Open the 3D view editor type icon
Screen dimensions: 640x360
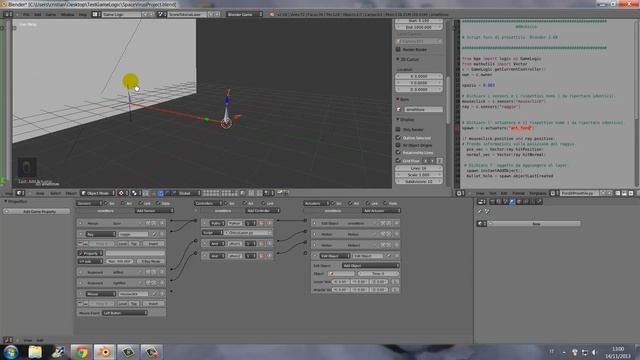[x=20, y=193]
